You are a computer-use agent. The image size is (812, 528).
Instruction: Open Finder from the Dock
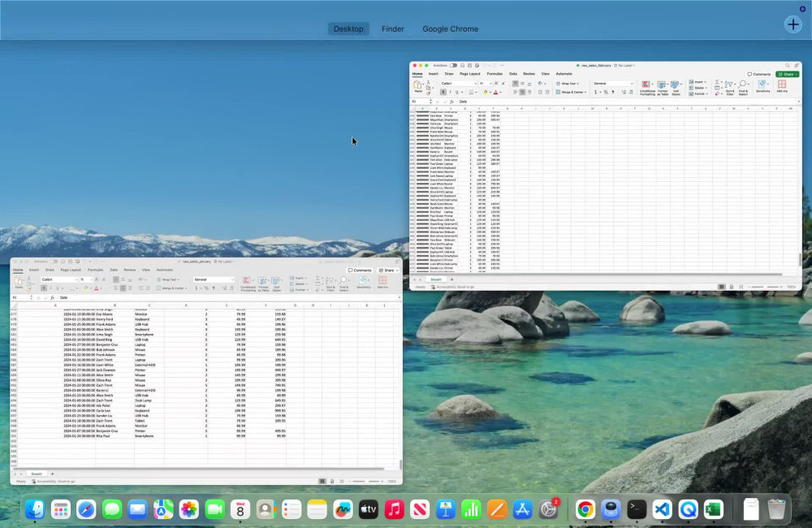click(x=35, y=510)
